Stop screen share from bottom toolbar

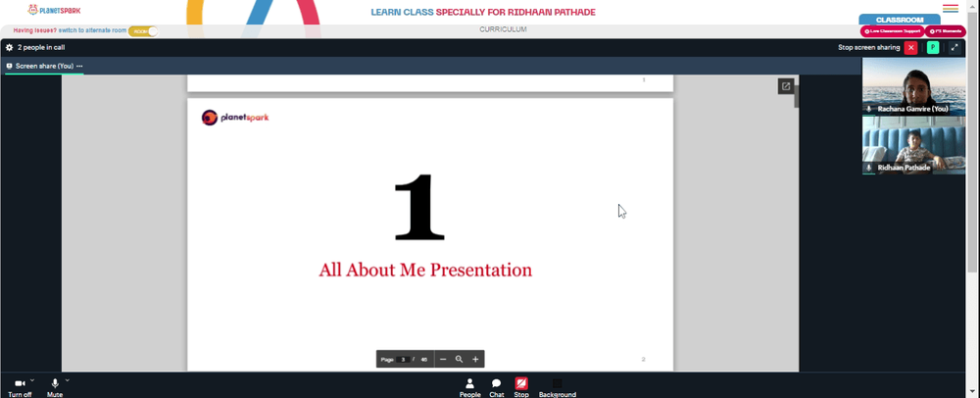pos(521,387)
